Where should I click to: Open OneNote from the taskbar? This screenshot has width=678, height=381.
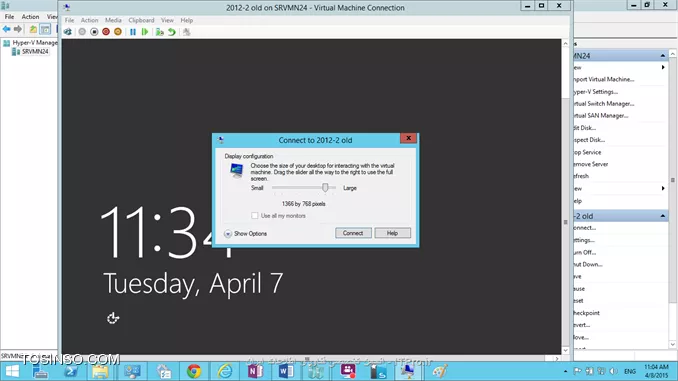(255, 371)
